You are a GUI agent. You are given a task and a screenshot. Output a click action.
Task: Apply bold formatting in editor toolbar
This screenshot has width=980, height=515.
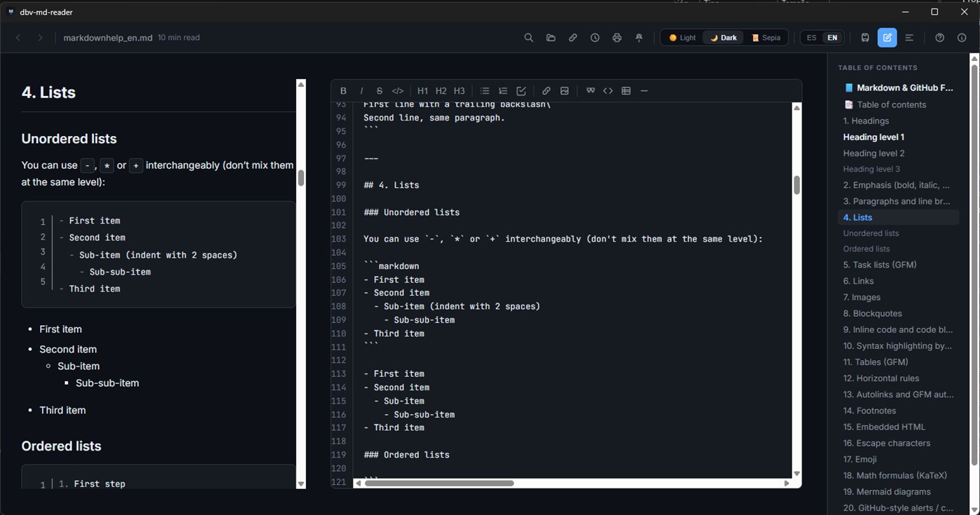(343, 91)
